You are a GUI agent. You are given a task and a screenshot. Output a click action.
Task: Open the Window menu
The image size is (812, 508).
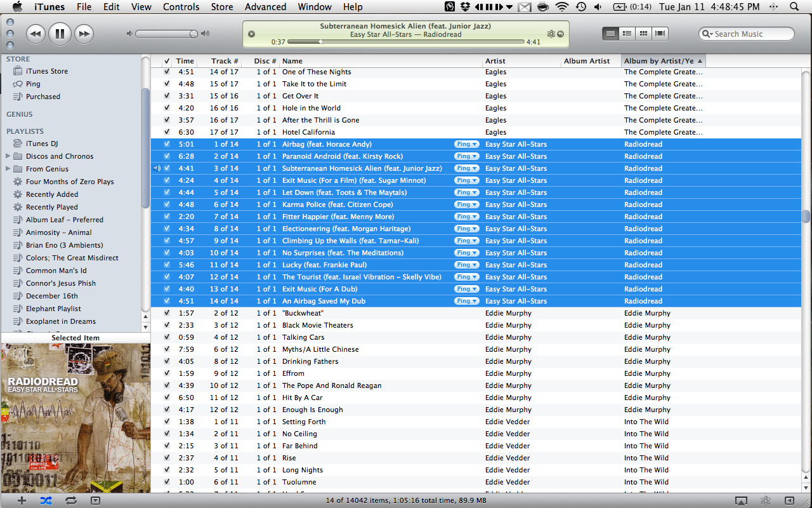[x=315, y=7]
